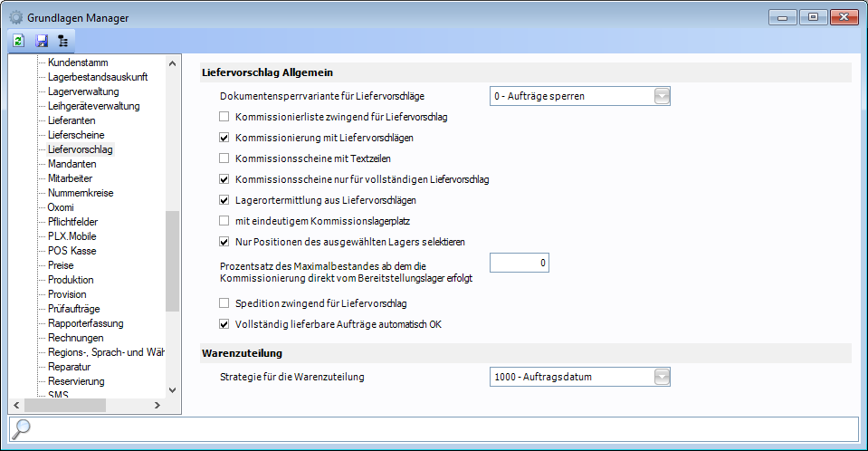Uncheck Kommissionierung mit Liefervorschlägen

[x=224, y=138]
